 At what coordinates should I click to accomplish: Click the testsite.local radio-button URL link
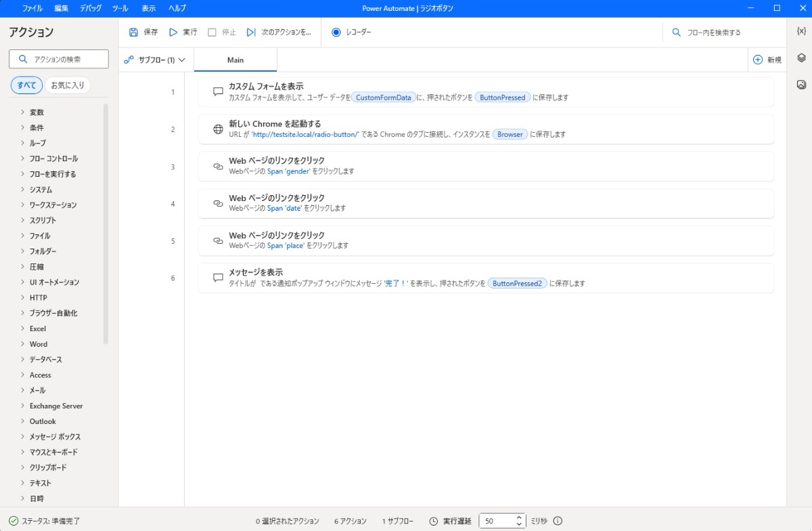tap(305, 134)
